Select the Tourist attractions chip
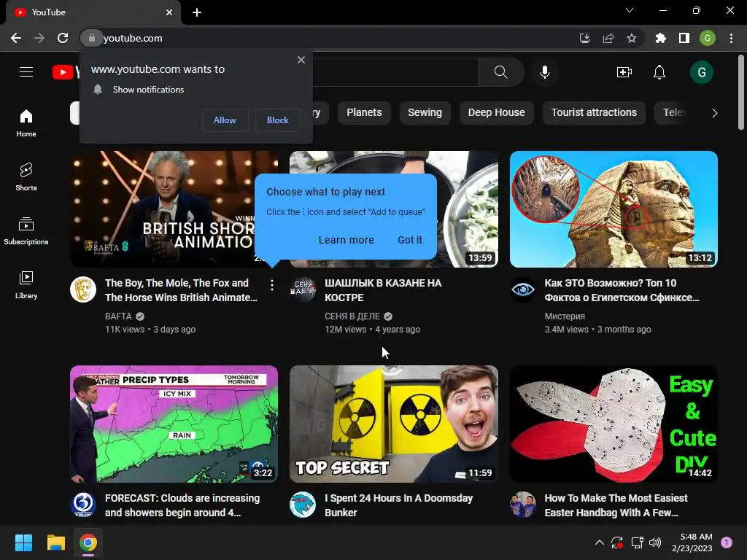Screen dimensions: 747x560 (594, 113)
